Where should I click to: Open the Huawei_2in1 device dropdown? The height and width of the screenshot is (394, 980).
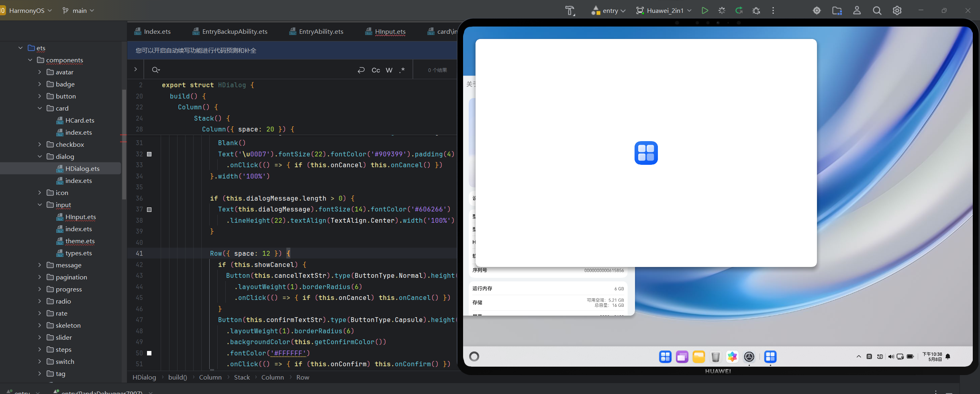pyautogui.click(x=664, y=11)
